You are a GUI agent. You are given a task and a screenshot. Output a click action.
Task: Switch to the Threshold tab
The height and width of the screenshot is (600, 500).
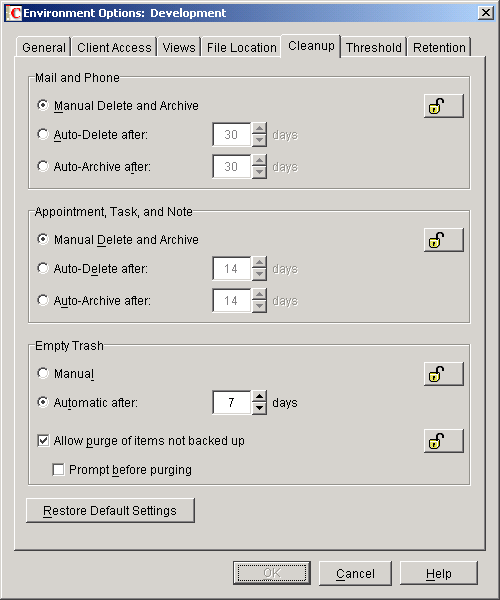373,47
